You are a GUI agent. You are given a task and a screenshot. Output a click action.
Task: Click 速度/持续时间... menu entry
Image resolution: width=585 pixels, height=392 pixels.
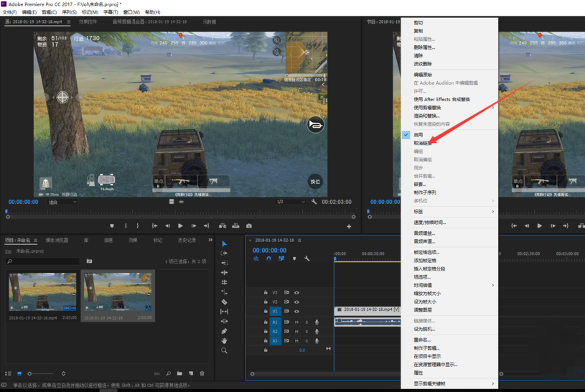click(x=430, y=223)
